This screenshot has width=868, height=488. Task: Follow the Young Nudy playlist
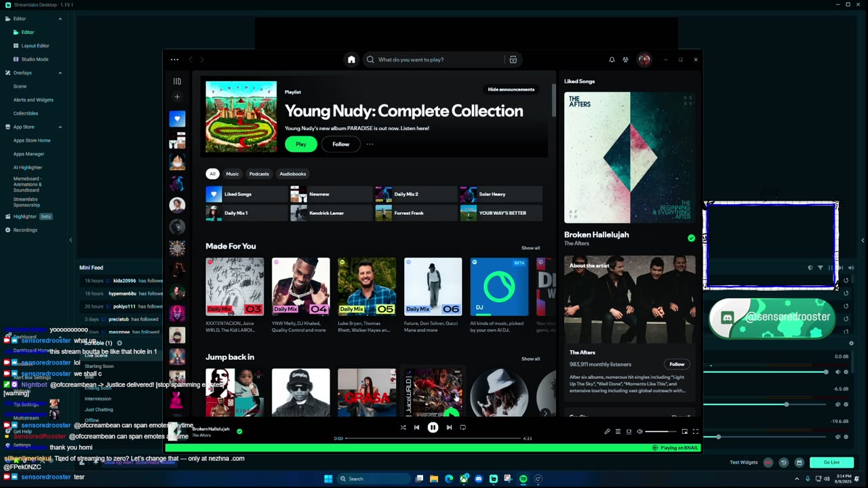pyautogui.click(x=341, y=144)
